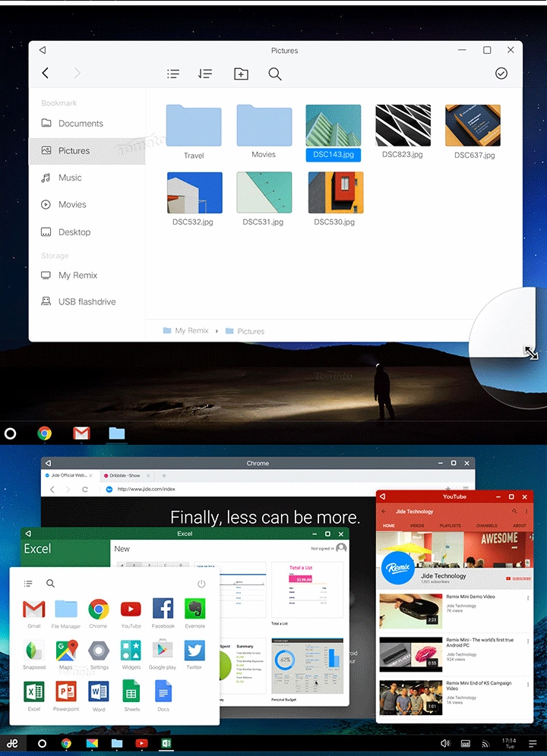The height and width of the screenshot is (756, 547).
Task: Open USB flashdrive storage in sidebar
Action: click(x=87, y=302)
